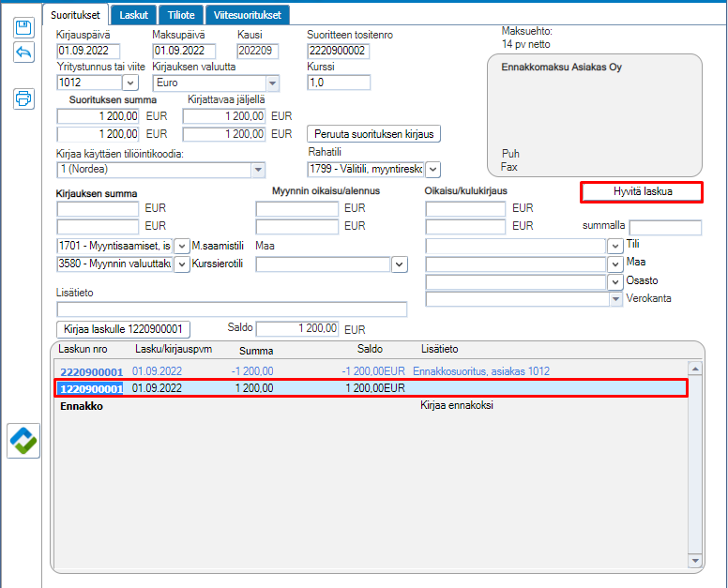This screenshot has width=728, height=588.
Task: Click the list scrollbar down arrow
Action: click(x=695, y=561)
